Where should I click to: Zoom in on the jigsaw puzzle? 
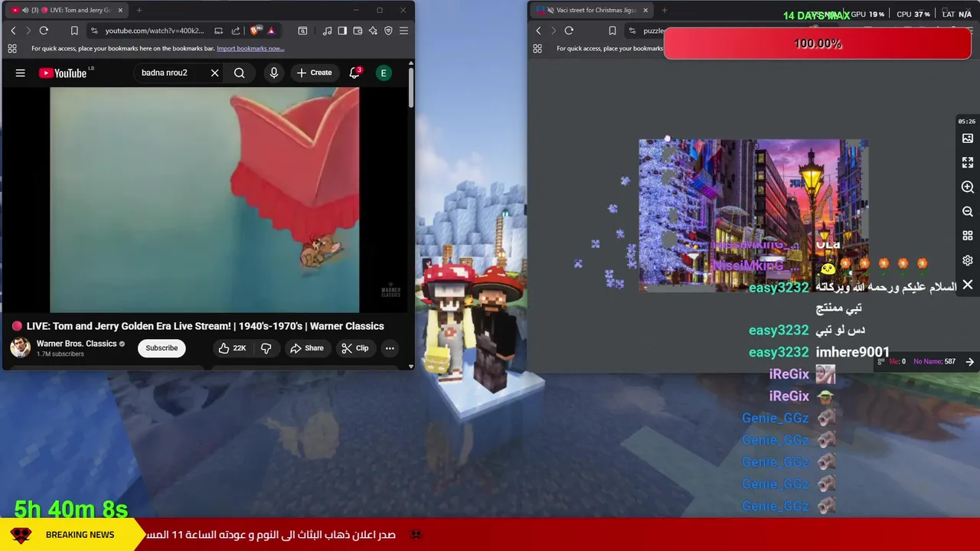click(968, 187)
